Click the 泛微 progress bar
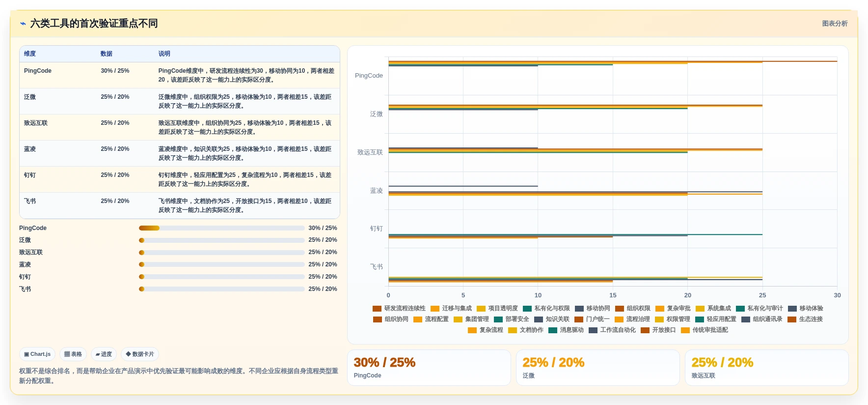 point(221,240)
